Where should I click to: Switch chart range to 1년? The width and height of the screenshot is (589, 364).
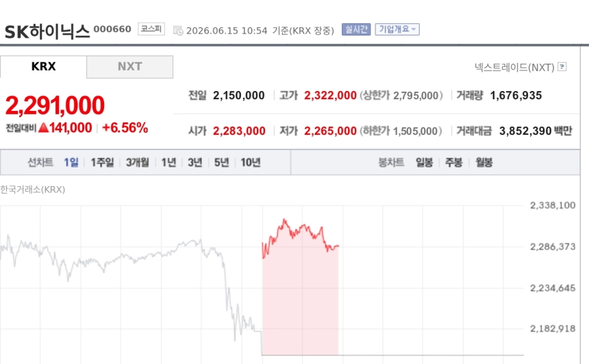168,162
